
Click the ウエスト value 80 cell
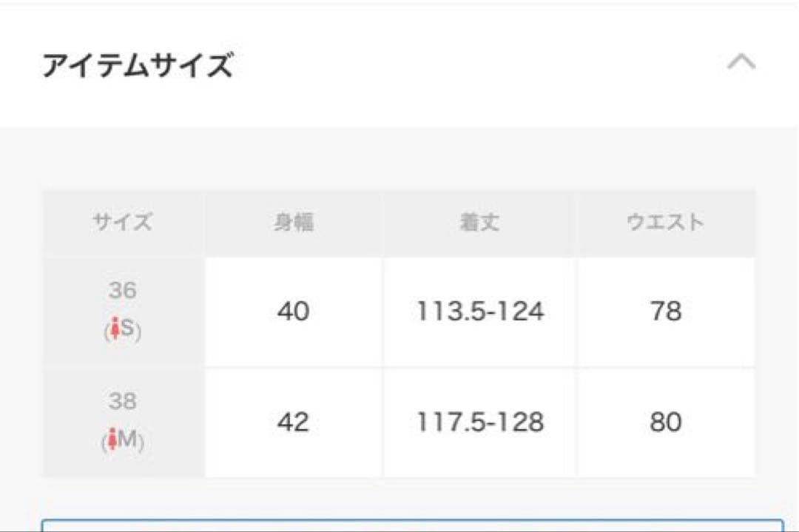665,422
